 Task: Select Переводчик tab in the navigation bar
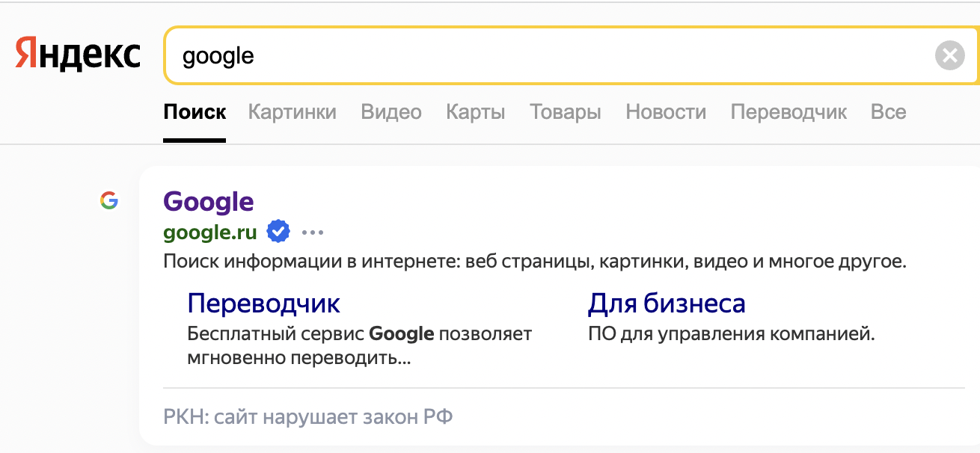tap(788, 112)
